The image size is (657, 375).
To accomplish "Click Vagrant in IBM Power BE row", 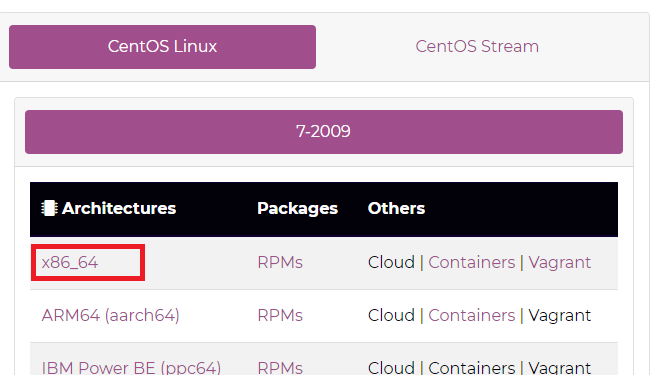I will coord(559,368).
